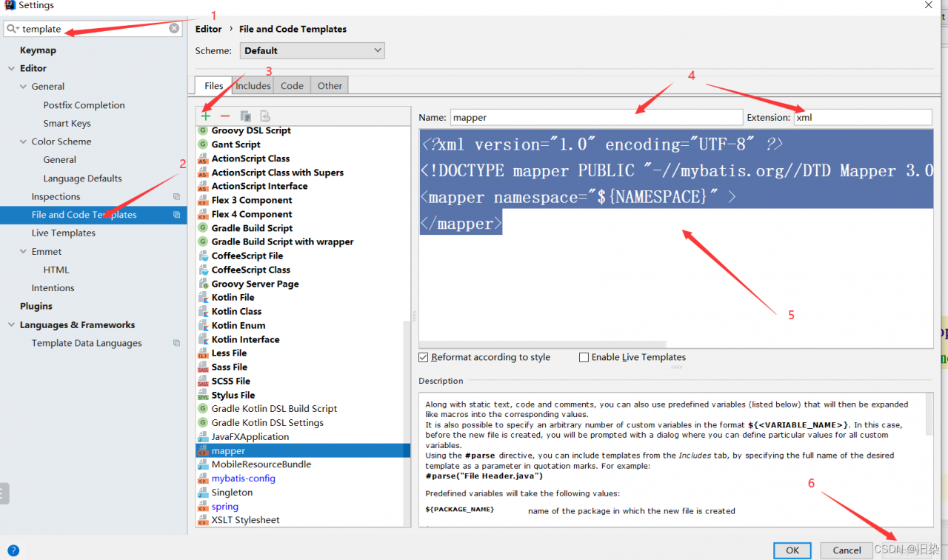Select the MobileResourceBundle template
The image size is (948, 560).
(261, 464)
